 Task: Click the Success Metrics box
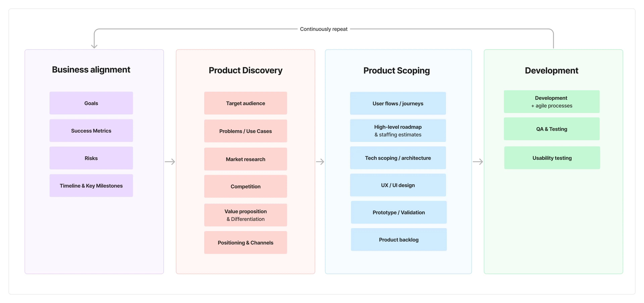click(x=91, y=130)
